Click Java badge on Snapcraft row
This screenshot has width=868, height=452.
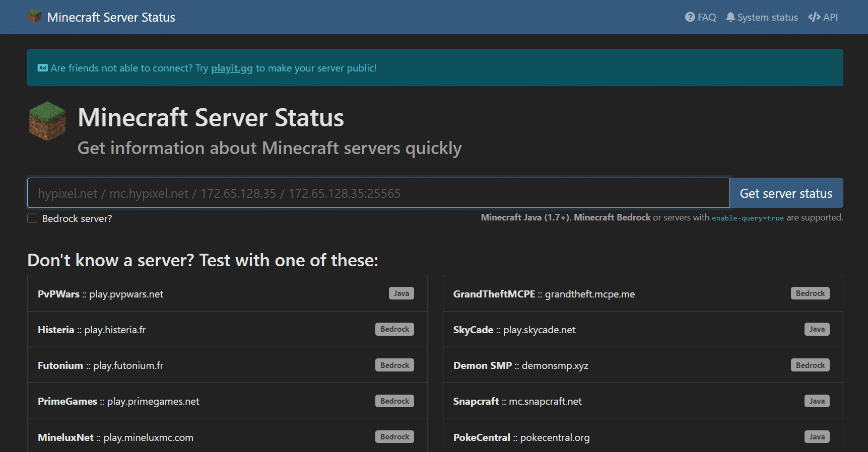click(817, 401)
